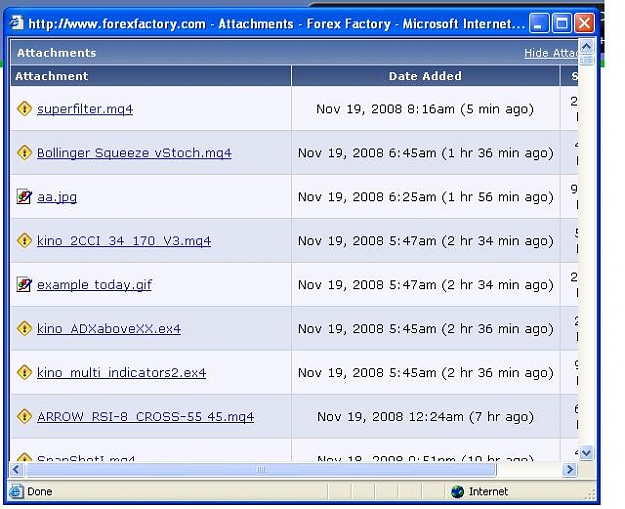
Task: Click the date 'Nov 19, 2008 6:25am (1 hr 56 min ago)'
Action: coord(426,197)
